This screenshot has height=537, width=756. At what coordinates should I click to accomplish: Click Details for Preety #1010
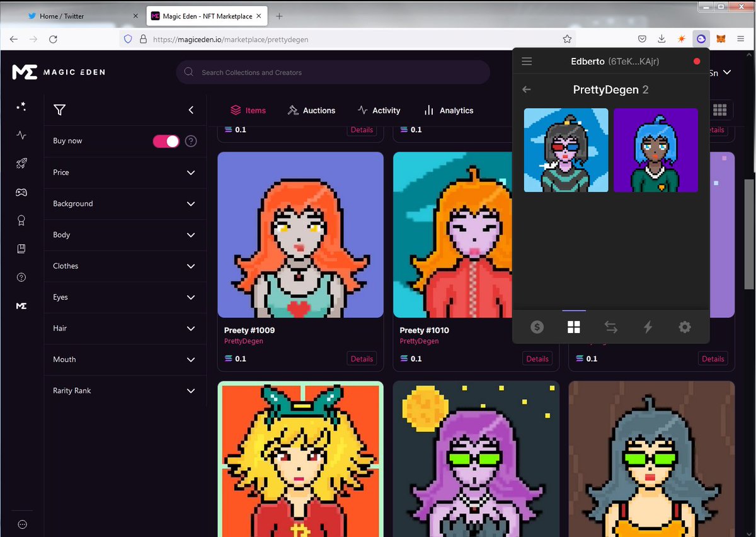click(x=537, y=359)
